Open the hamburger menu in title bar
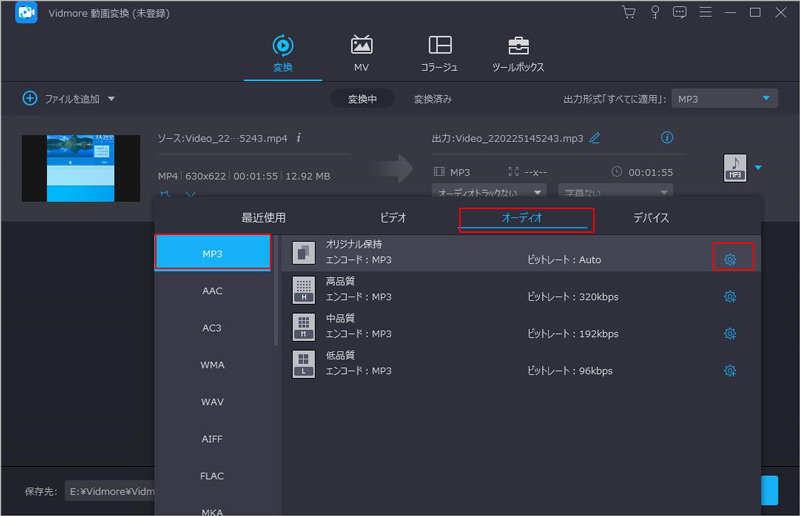 [x=705, y=13]
